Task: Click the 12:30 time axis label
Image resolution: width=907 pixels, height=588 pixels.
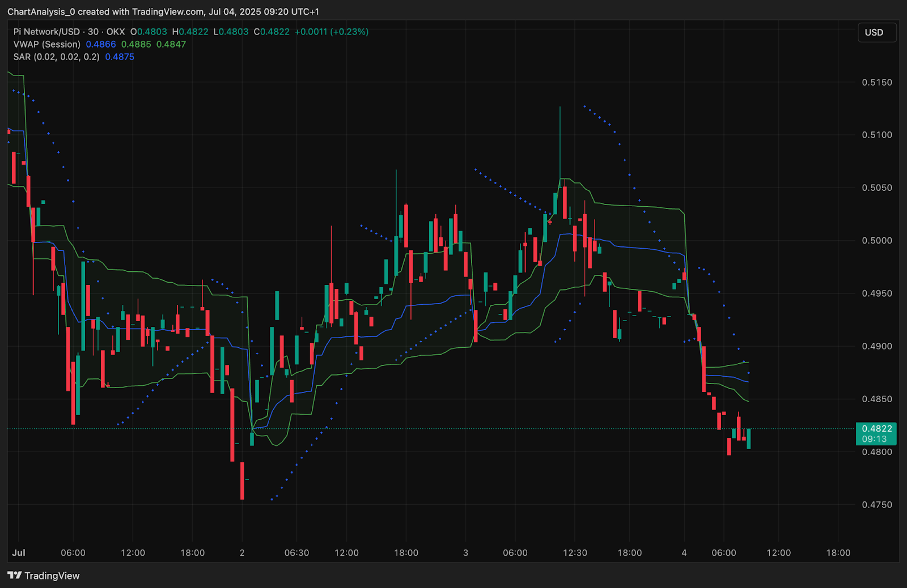Action: [575, 552]
